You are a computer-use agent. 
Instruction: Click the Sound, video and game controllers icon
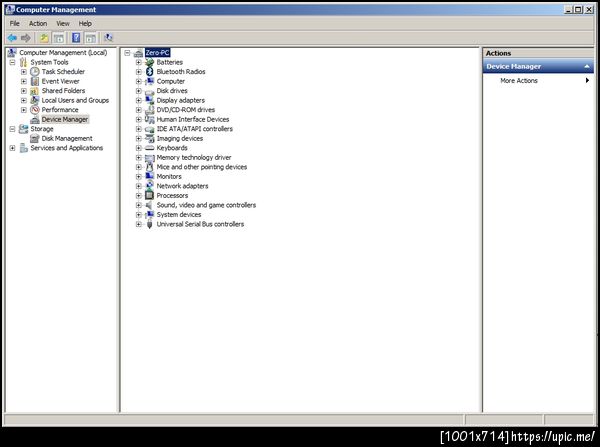point(150,205)
